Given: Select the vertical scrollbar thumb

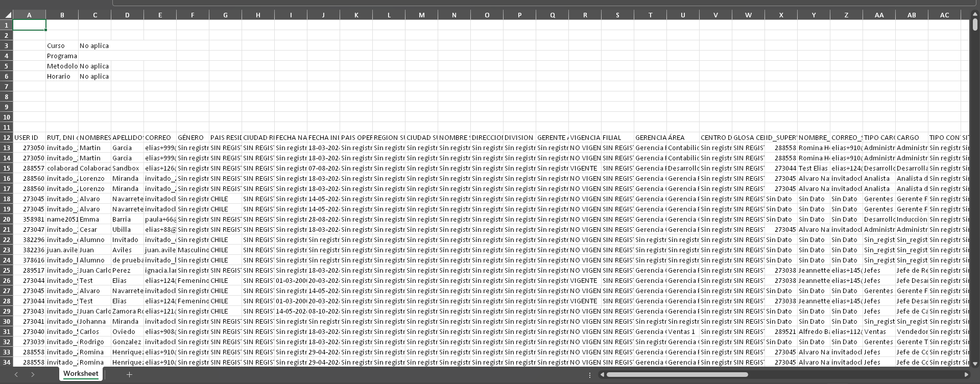Looking at the screenshot, I should pos(975,25).
